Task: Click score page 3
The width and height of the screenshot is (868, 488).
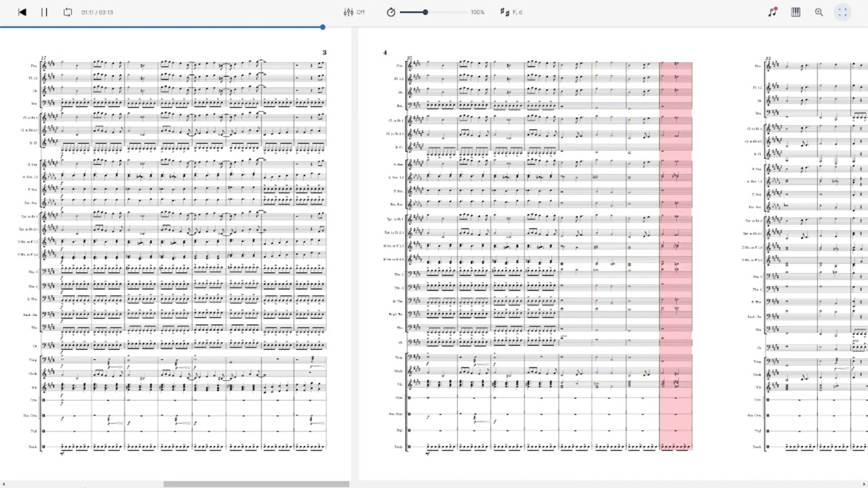Action: tap(176, 253)
